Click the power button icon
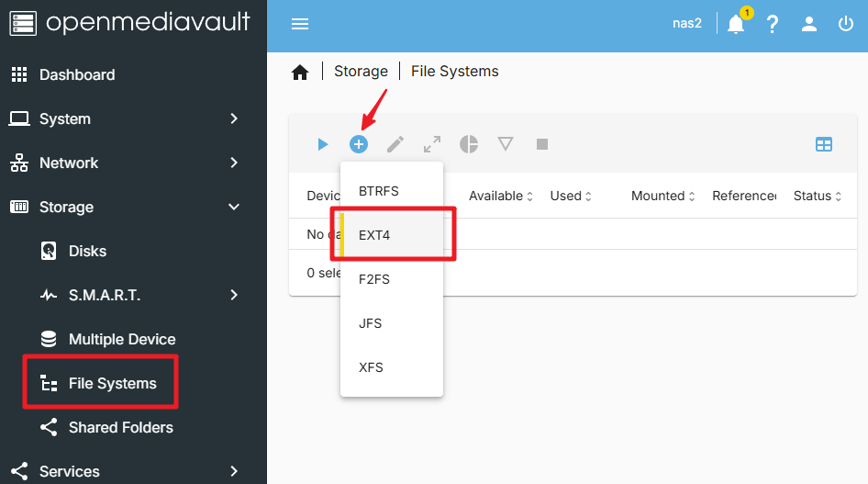Screen dimensions: 868x484 (846, 24)
